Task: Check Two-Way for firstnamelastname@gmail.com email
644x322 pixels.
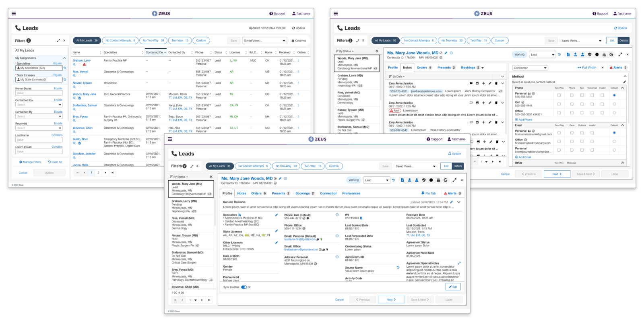Action: pyautogui.click(x=559, y=133)
